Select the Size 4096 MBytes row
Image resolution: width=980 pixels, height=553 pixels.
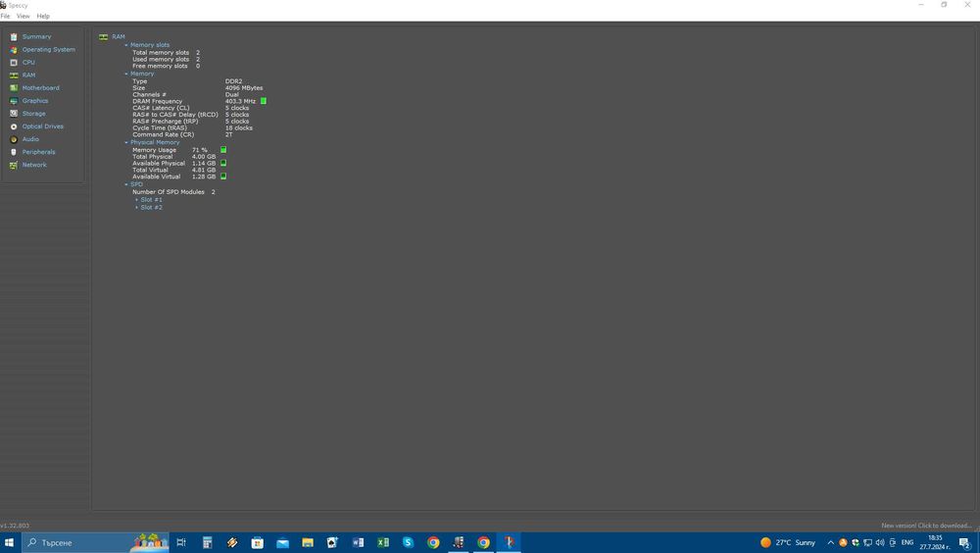coord(198,88)
